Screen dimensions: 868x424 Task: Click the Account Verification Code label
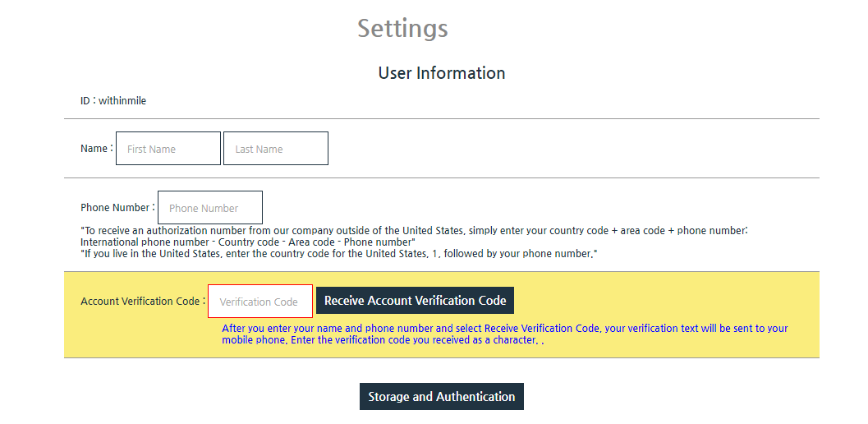point(143,301)
